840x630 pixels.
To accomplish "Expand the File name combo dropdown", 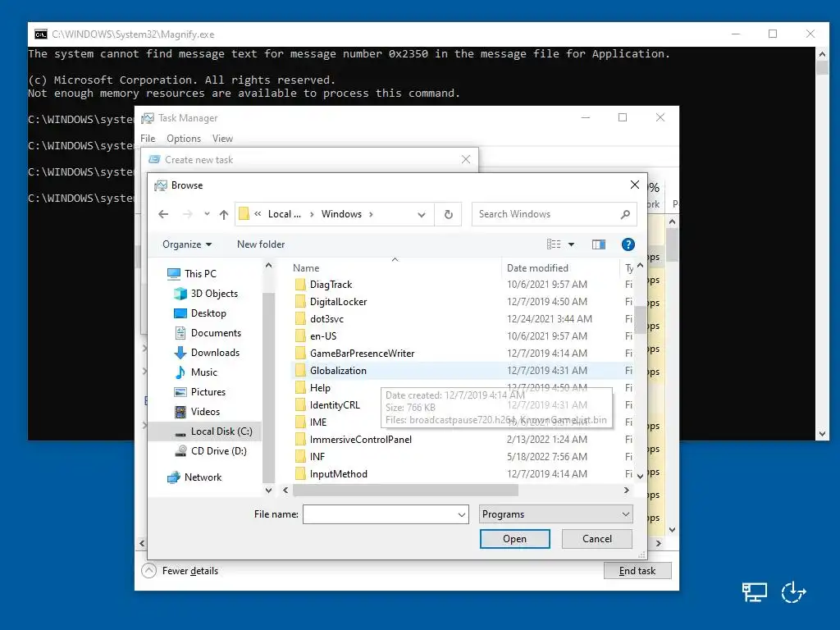I will tap(461, 514).
